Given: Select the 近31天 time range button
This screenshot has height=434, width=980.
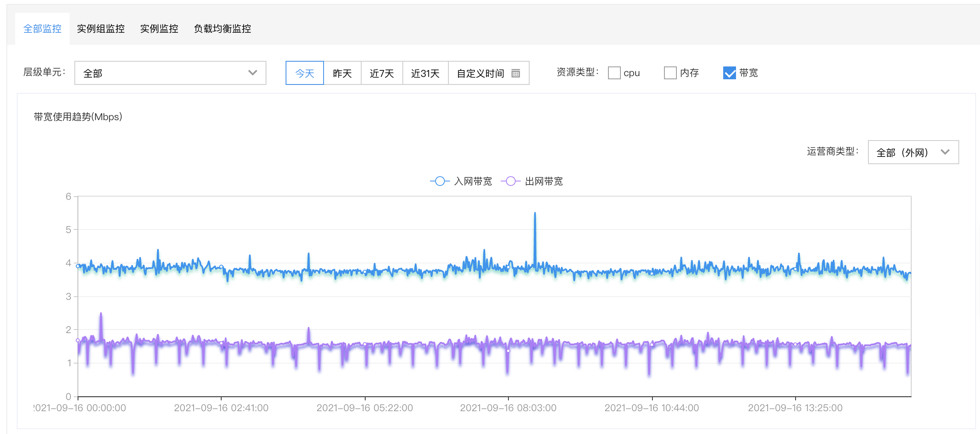Looking at the screenshot, I should tap(425, 73).
